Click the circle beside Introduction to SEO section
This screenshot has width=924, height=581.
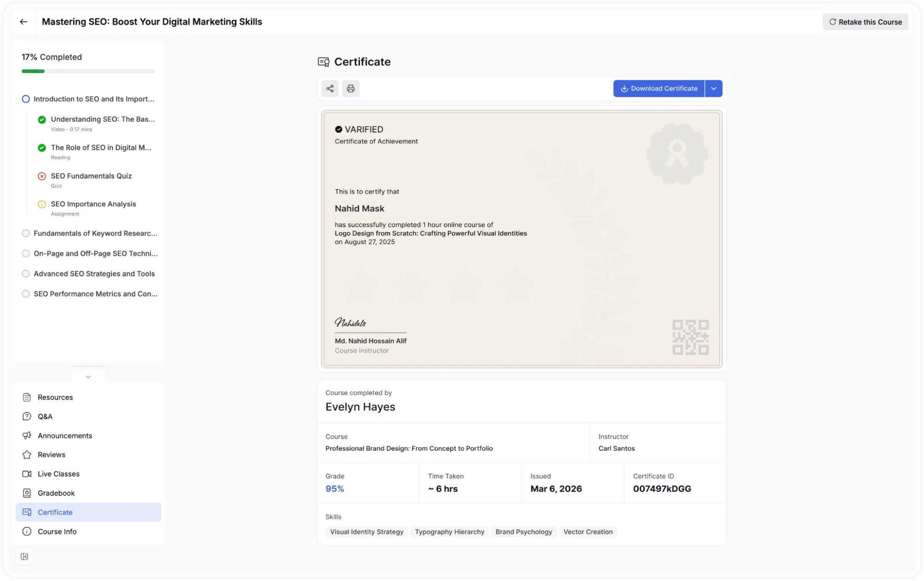pos(26,99)
